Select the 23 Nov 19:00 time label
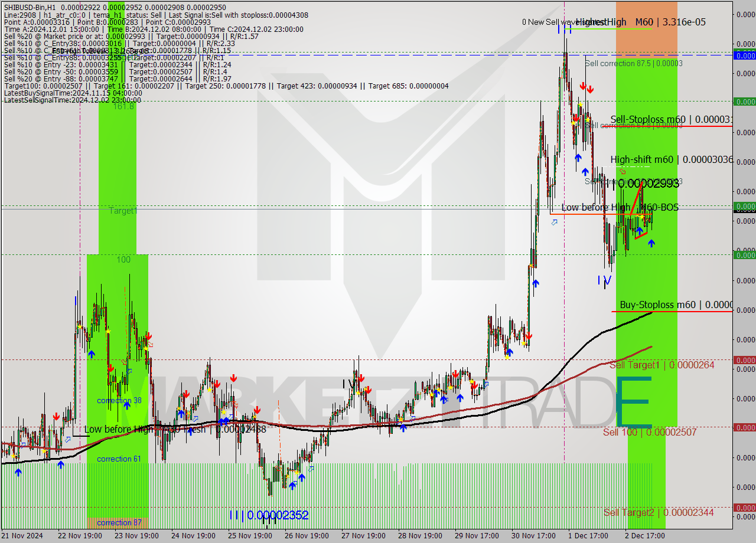 point(135,536)
